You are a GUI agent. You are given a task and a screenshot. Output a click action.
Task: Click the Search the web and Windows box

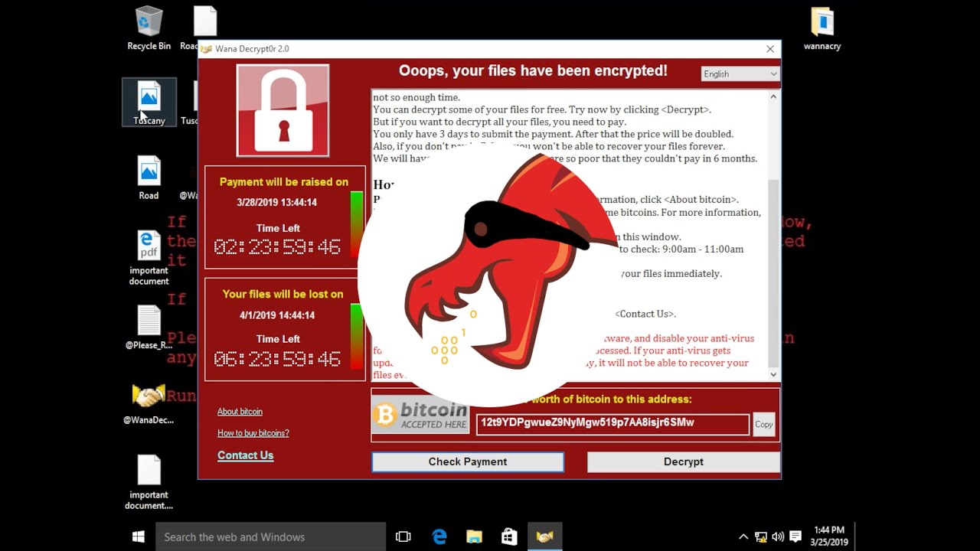pyautogui.click(x=270, y=536)
